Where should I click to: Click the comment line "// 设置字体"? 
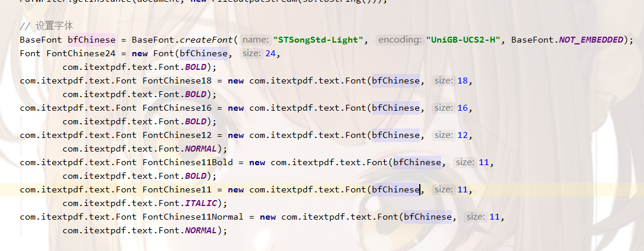click(46, 26)
